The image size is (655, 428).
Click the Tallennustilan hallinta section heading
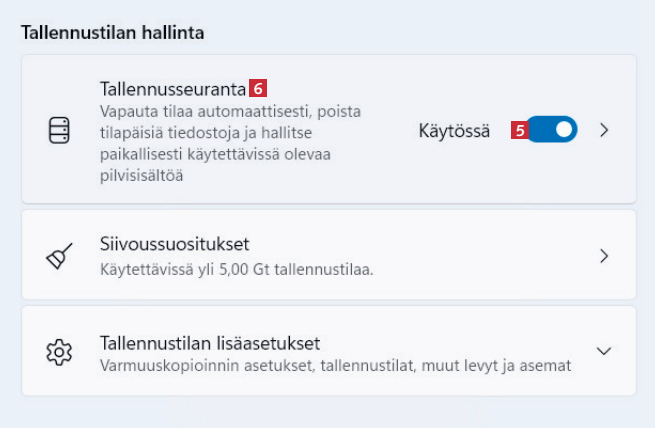click(113, 33)
